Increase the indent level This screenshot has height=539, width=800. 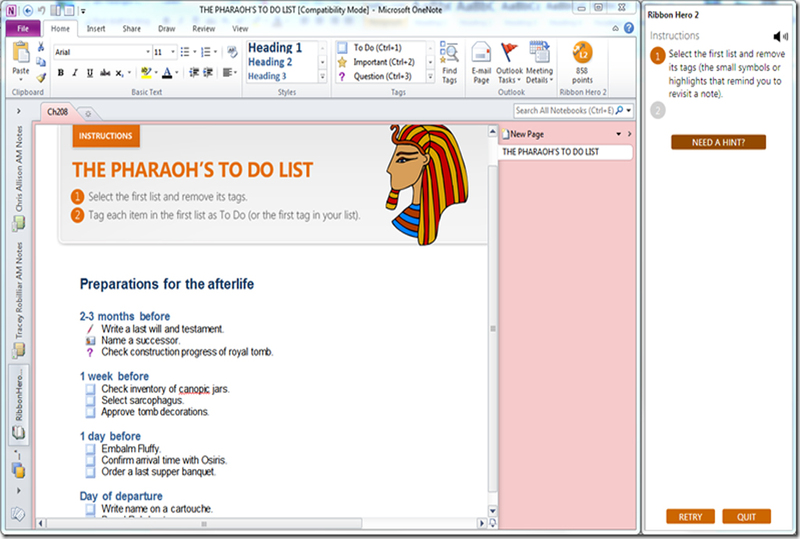208,72
